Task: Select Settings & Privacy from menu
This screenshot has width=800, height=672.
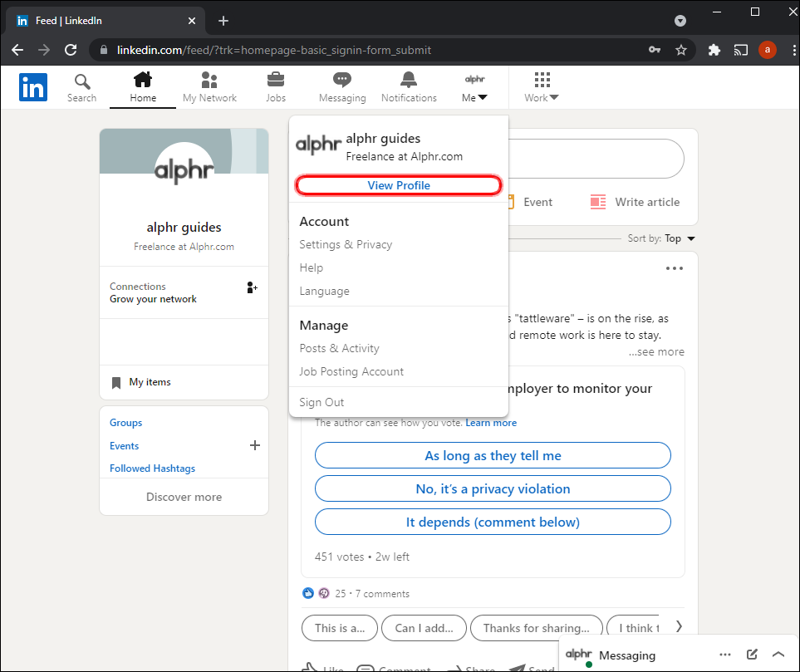Action: tap(346, 244)
